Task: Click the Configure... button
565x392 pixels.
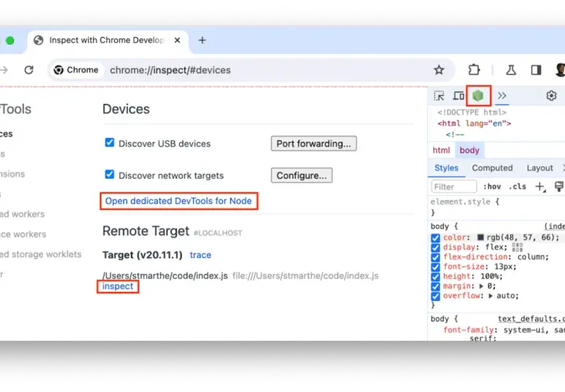Action: pos(301,176)
